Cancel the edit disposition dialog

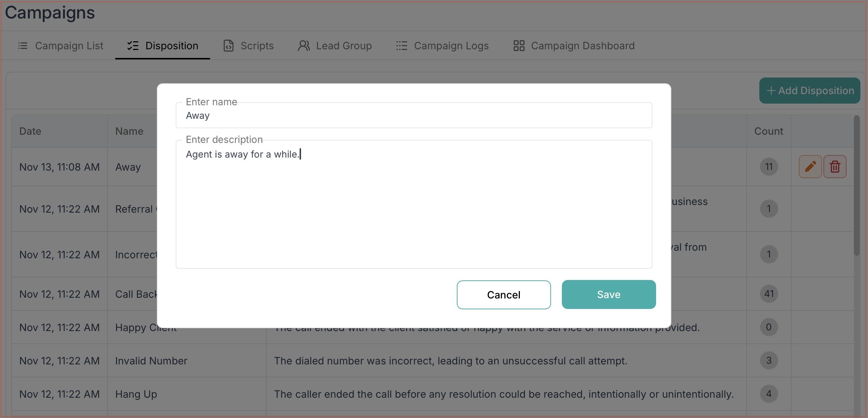504,295
